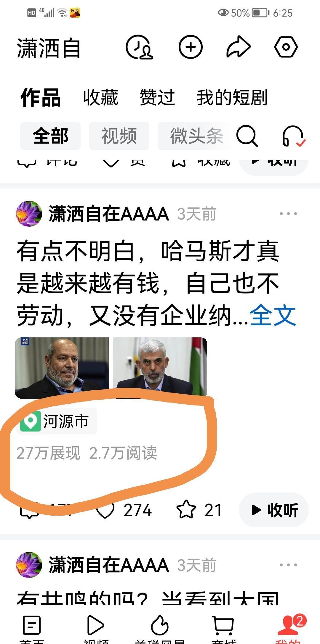Open the 河源市 location tag
Viewport: 320px width, 644px height.
pyautogui.click(x=57, y=421)
